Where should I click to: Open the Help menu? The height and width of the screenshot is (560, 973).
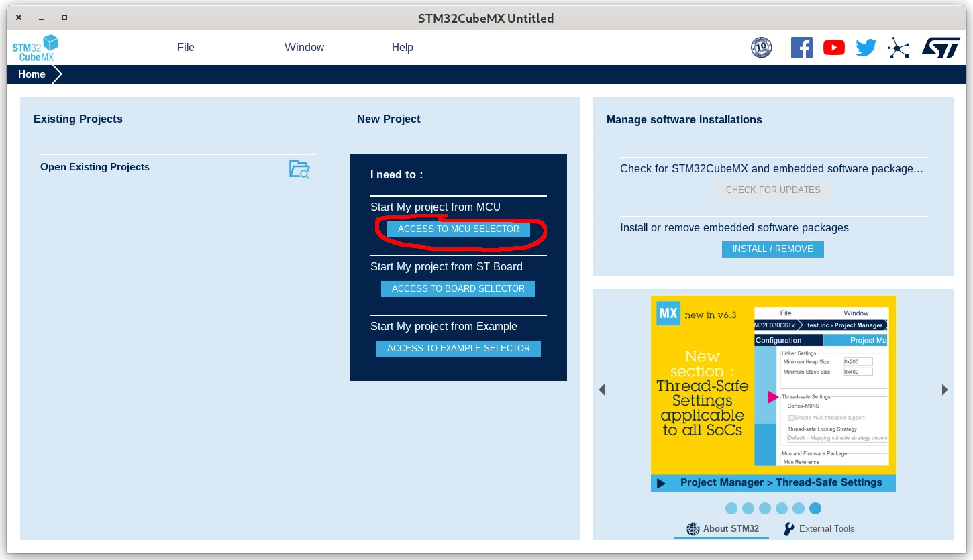click(x=403, y=48)
